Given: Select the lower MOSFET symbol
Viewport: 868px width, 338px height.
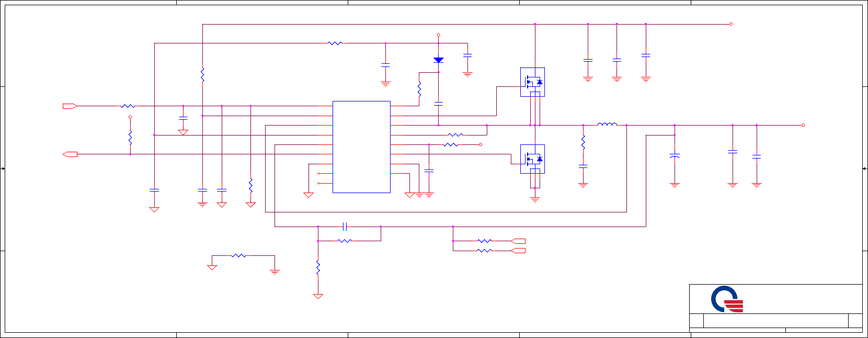Looking at the screenshot, I should pos(532,159).
